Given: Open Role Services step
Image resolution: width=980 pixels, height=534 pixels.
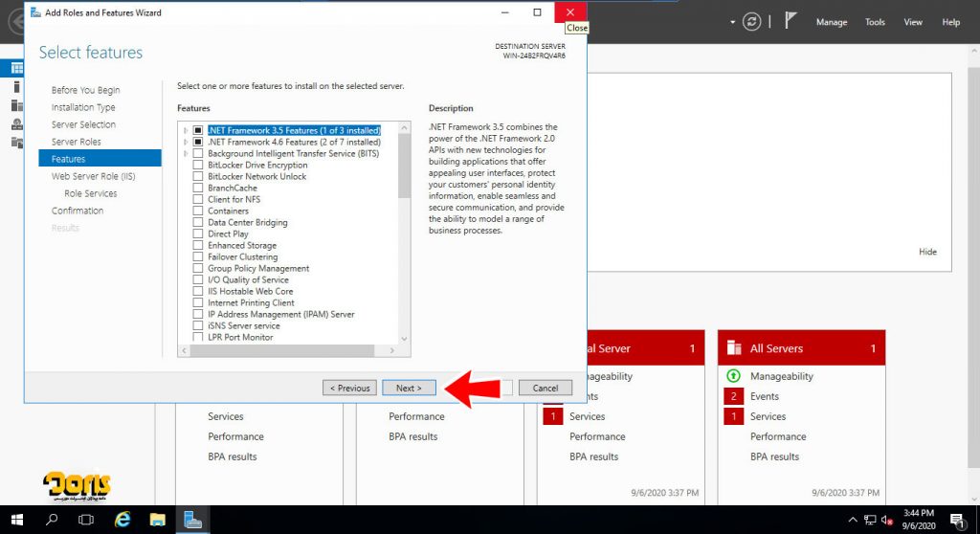Looking at the screenshot, I should click(91, 194).
